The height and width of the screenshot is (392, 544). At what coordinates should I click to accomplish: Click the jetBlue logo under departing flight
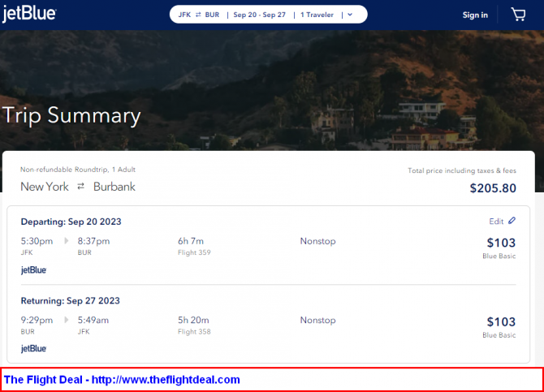[33, 270]
